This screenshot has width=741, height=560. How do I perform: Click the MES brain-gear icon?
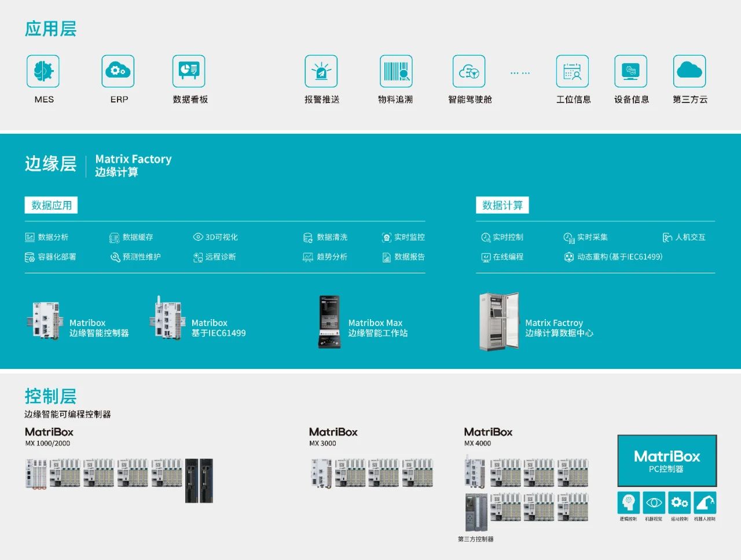pos(43,71)
